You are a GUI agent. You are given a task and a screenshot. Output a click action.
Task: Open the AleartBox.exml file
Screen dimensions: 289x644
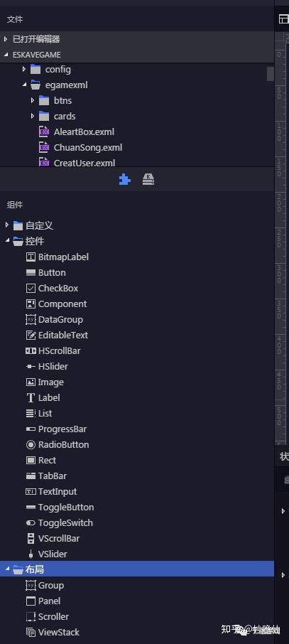[x=77, y=132]
